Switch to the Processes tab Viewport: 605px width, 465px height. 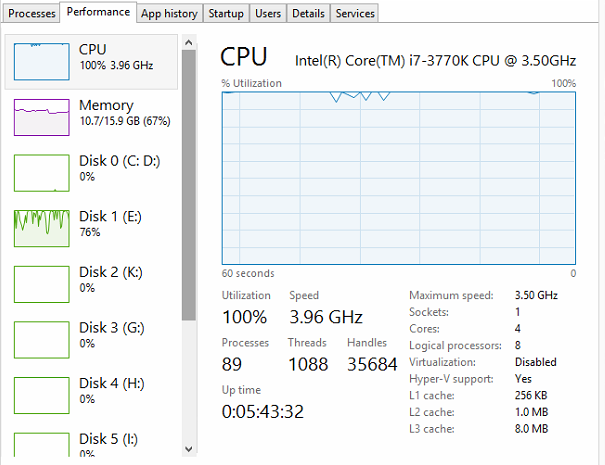pos(31,13)
